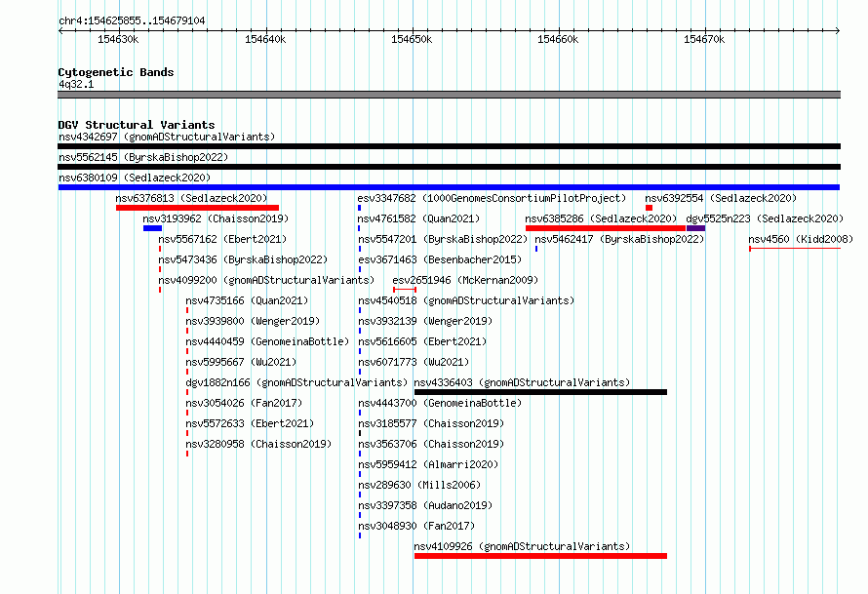
Task: Click the purple bar under dgv5525n223
Action: point(695,228)
